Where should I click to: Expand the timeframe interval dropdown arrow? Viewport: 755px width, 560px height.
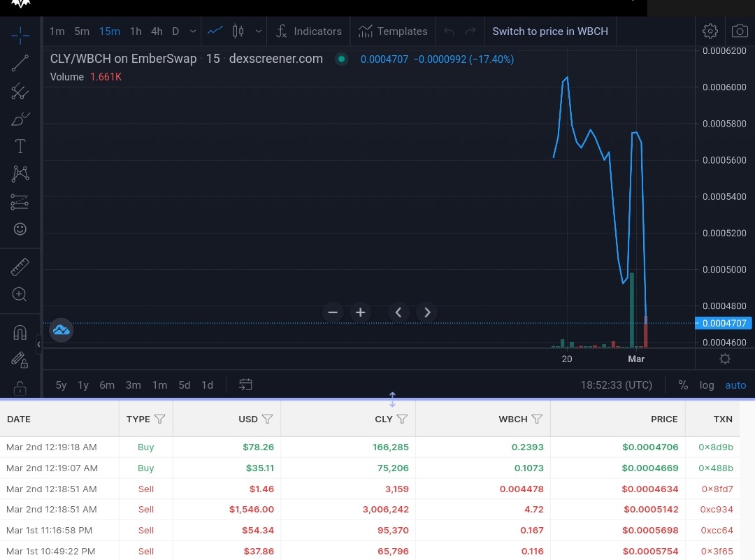pyautogui.click(x=193, y=31)
